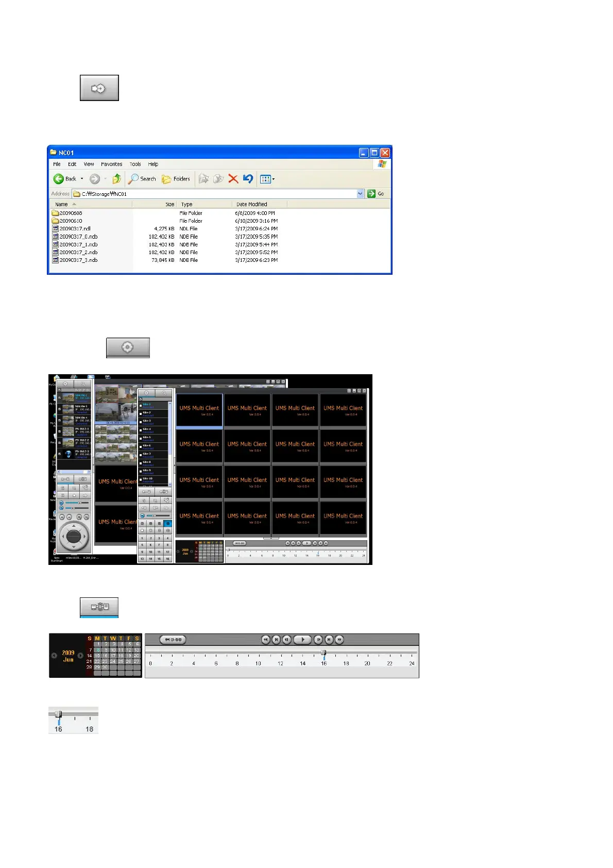Click the standalone network devices button
Screen dimensions: 613x868
pos(99,607)
